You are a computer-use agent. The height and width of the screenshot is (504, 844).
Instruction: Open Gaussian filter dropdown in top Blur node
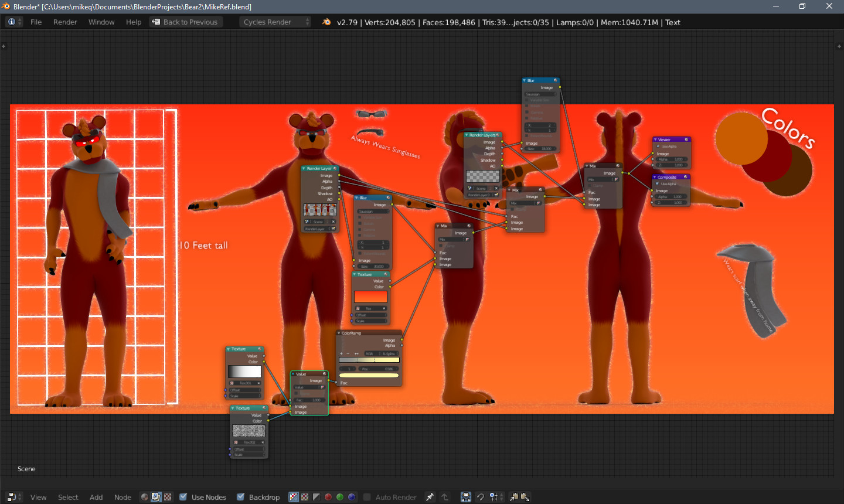click(x=540, y=94)
